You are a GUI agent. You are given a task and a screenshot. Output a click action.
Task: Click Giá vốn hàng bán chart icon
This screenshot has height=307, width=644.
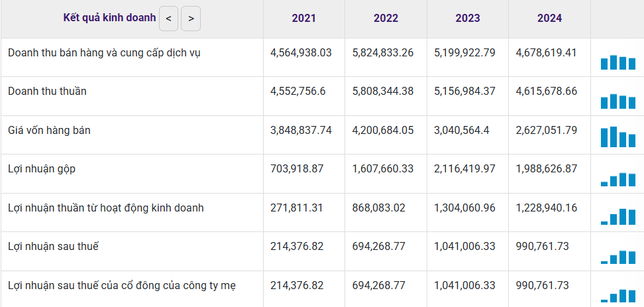tap(617, 137)
